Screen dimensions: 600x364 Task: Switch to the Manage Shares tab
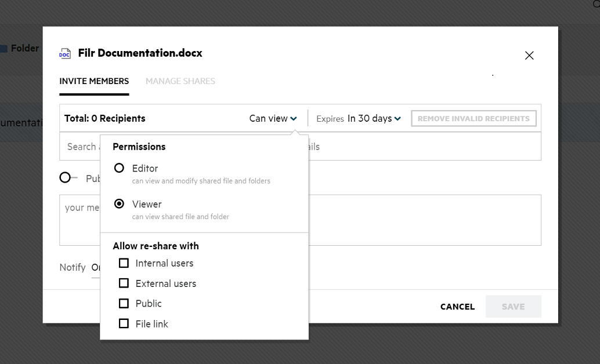coord(180,81)
